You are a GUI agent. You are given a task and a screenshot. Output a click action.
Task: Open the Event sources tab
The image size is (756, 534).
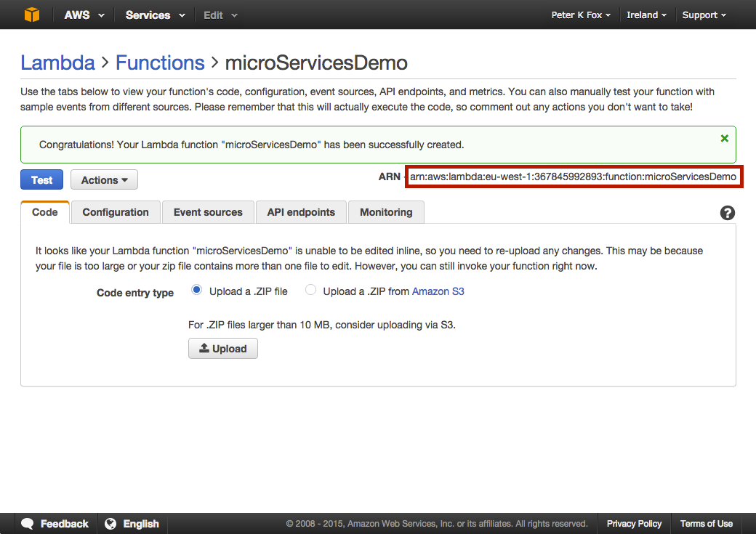pyautogui.click(x=208, y=212)
